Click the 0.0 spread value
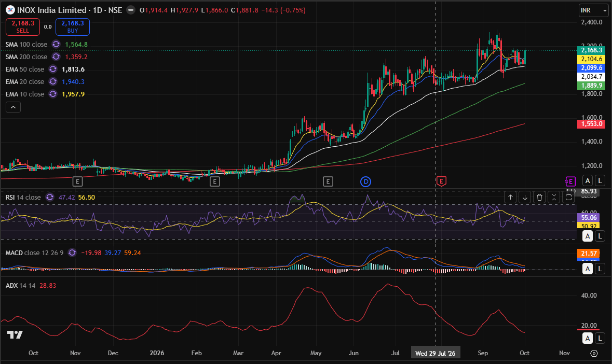The width and height of the screenshot is (612, 364). [48, 27]
